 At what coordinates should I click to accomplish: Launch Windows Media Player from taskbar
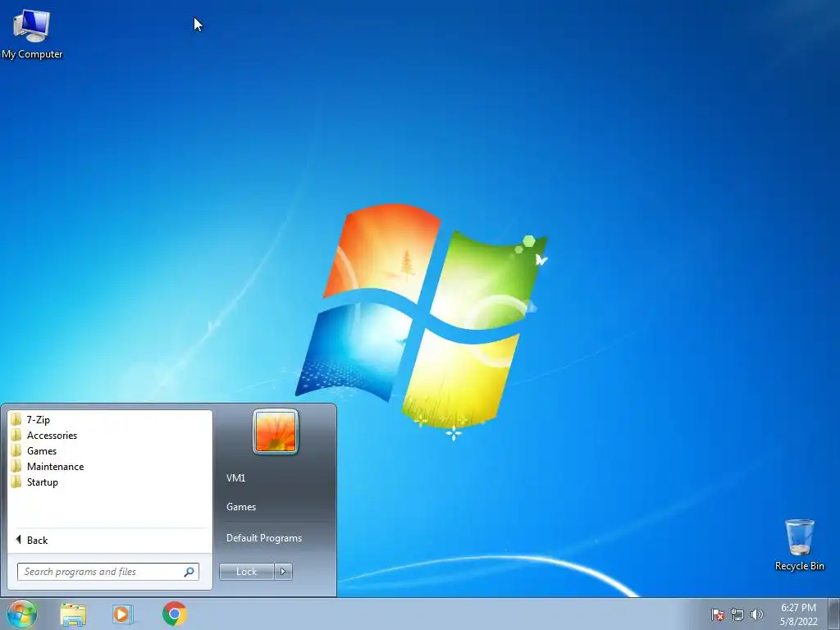point(123,614)
